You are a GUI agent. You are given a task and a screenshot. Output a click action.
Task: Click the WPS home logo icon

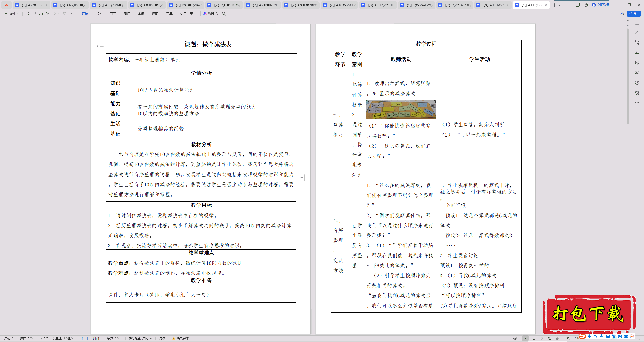coord(7,5)
